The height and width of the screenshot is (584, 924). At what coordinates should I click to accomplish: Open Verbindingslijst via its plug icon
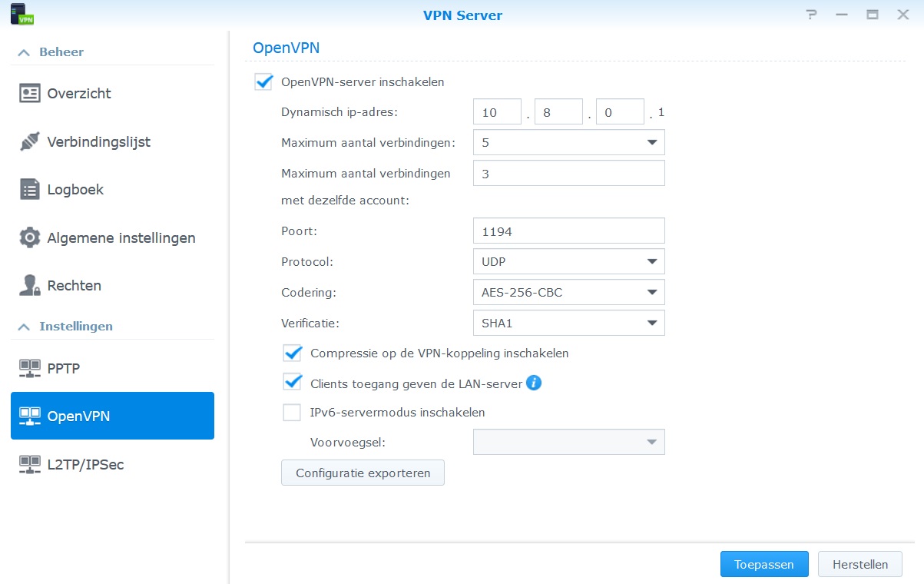click(30, 142)
